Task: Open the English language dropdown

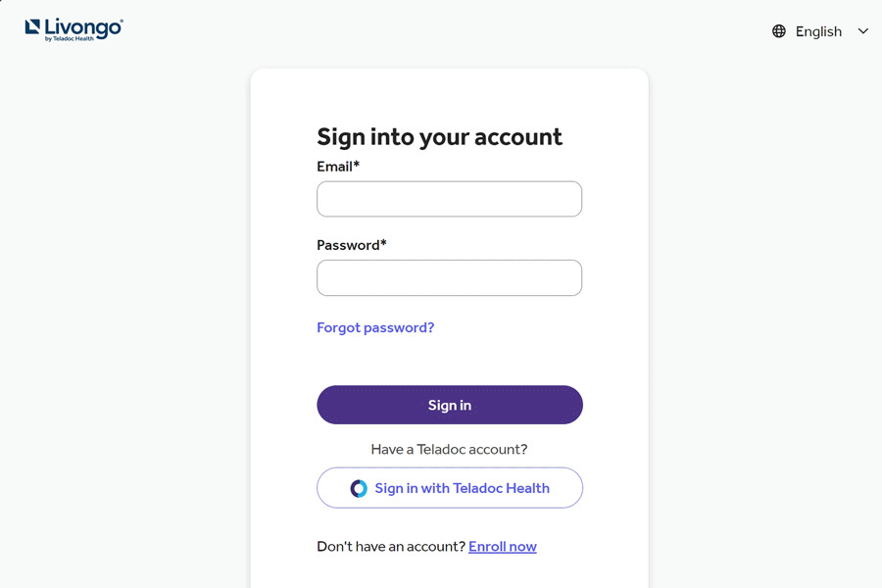Action: (x=819, y=31)
